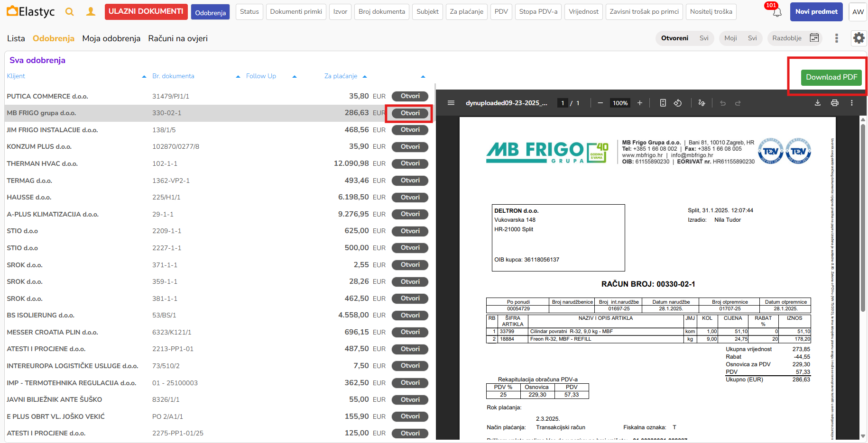868x443 pixels.
Task: Open the THERMAN HVAC d.o.o. document
Action: coord(410,163)
